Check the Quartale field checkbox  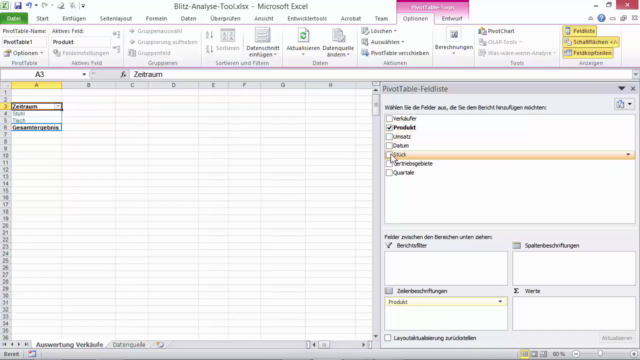(x=389, y=172)
